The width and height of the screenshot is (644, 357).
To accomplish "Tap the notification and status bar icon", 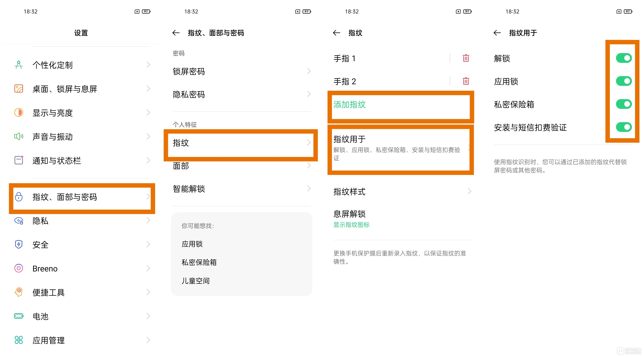I will tap(19, 160).
